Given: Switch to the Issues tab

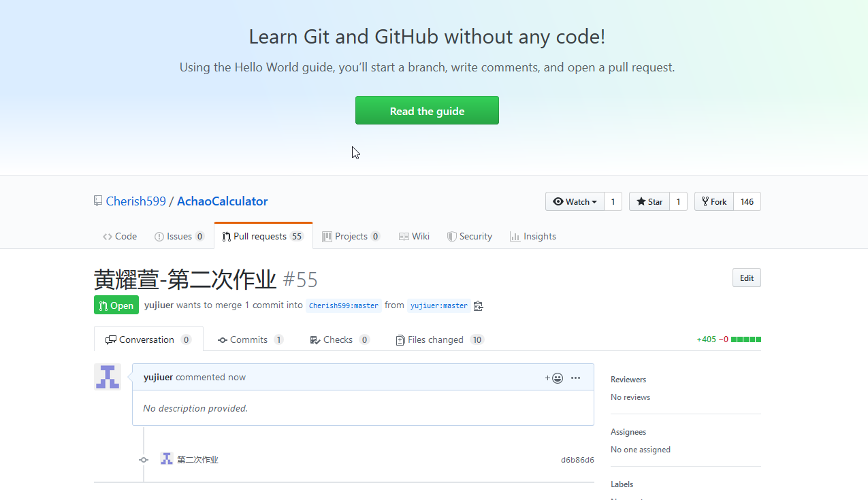Looking at the screenshot, I should 180,236.
